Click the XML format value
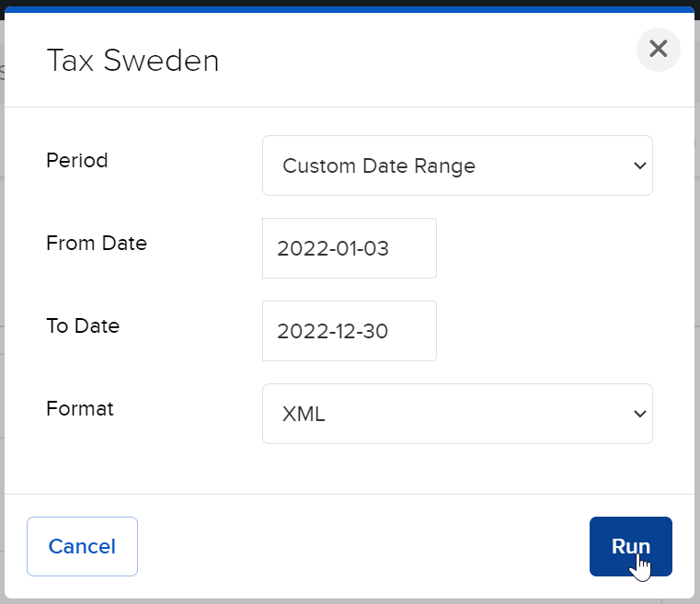The height and width of the screenshot is (604, 700). coord(304,414)
